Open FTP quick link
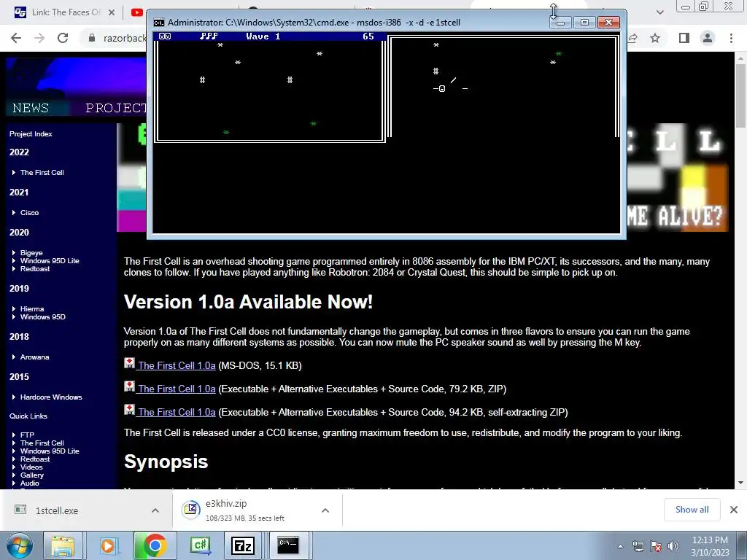747x560 pixels. (27, 435)
